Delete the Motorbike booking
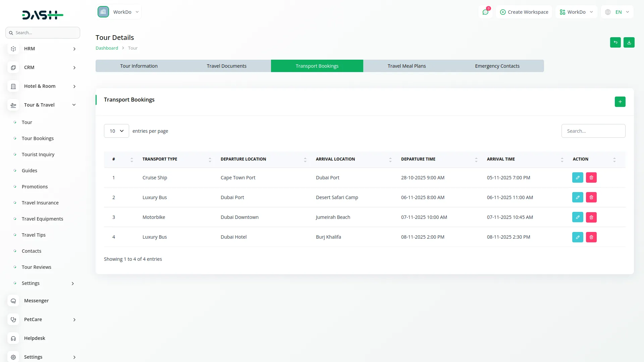Image resolution: width=644 pixels, height=362 pixels. (591, 217)
